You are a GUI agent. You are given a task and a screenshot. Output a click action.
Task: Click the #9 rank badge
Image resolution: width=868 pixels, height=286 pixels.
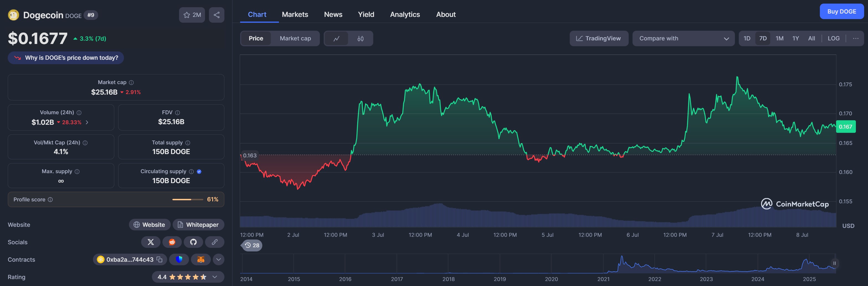tap(91, 15)
